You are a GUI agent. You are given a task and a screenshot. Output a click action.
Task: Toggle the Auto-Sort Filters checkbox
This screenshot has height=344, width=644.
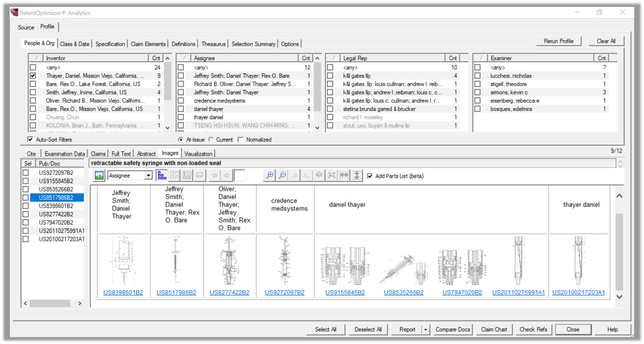[30, 139]
